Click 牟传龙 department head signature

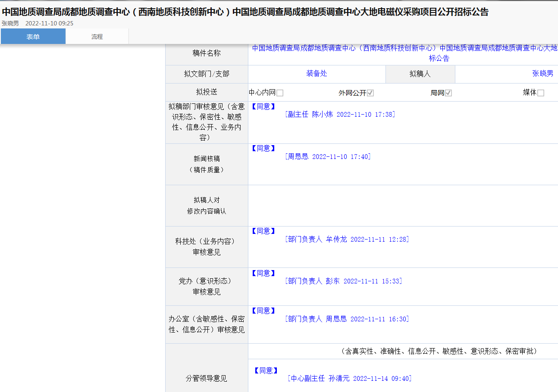click(x=347, y=240)
